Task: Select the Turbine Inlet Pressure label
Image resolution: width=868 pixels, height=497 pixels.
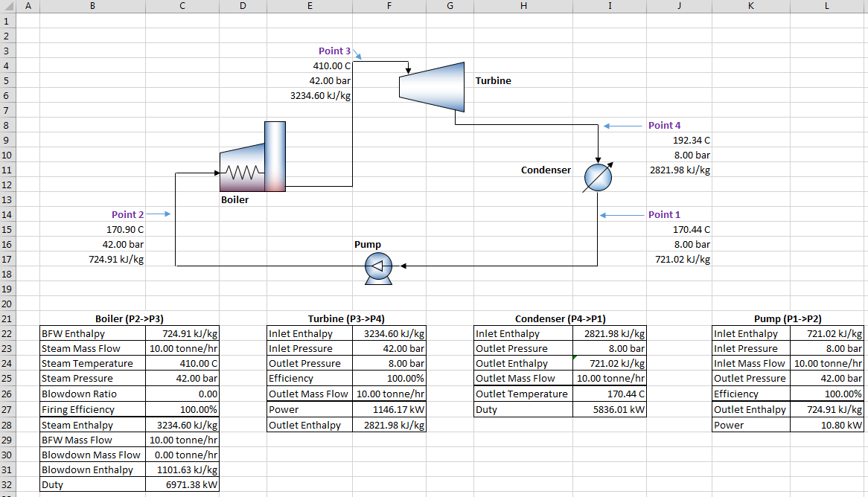Action: 310,349
